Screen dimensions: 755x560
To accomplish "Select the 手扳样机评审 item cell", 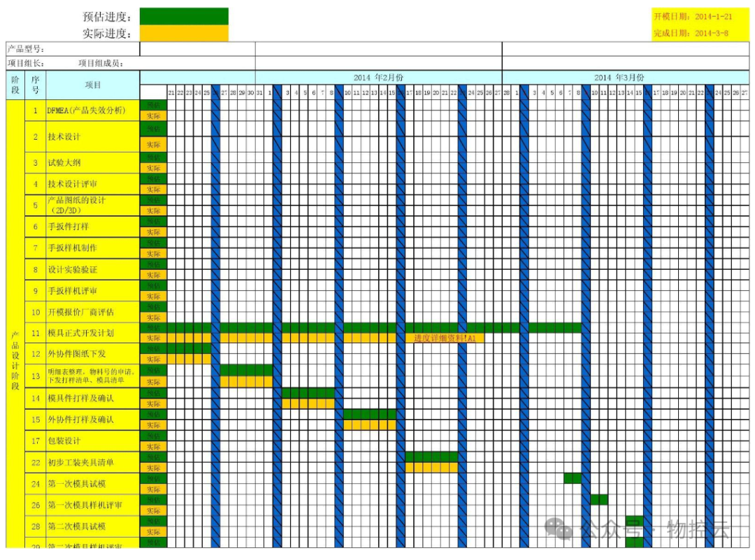I will (x=93, y=291).
